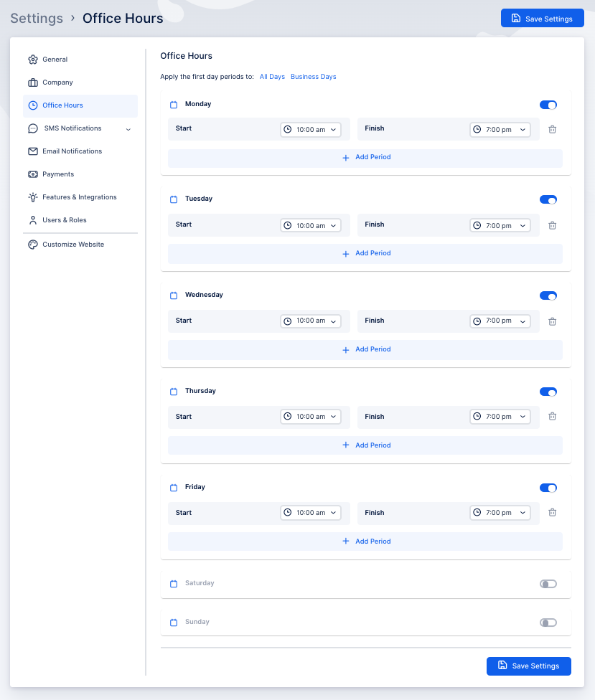The width and height of the screenshot is (595, 700).
Task: Turn on Sunday availability
Action: [x=548, y=623]
